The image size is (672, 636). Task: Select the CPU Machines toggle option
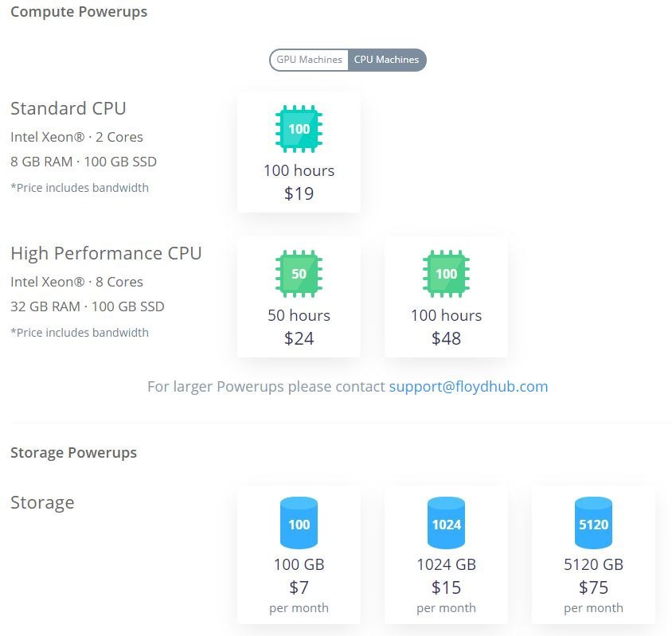pos(387,60)
